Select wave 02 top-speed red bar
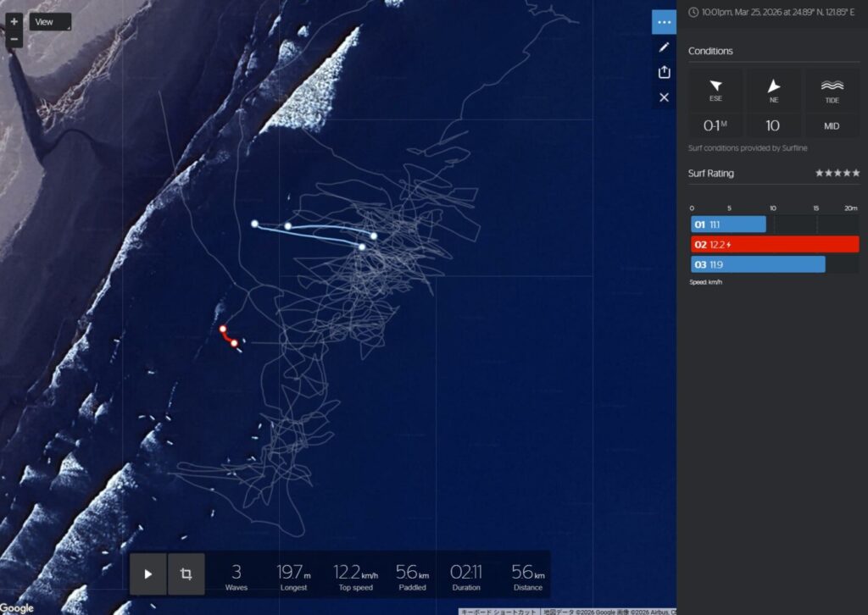 pos(775,245)
